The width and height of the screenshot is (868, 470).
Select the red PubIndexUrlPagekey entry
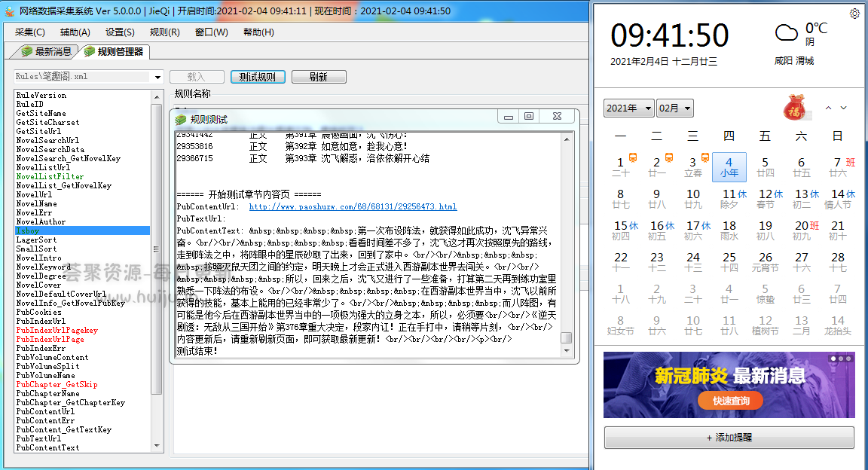pyautogui.click(x=57, y=330)
